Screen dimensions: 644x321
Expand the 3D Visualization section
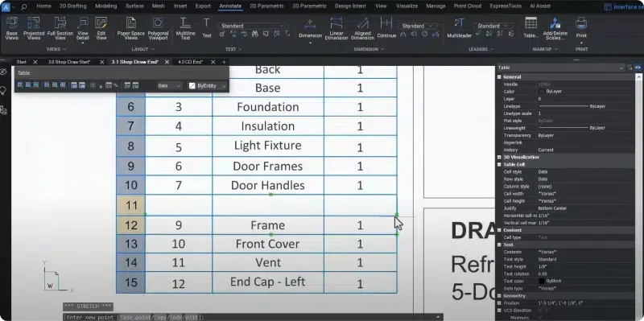499,157
